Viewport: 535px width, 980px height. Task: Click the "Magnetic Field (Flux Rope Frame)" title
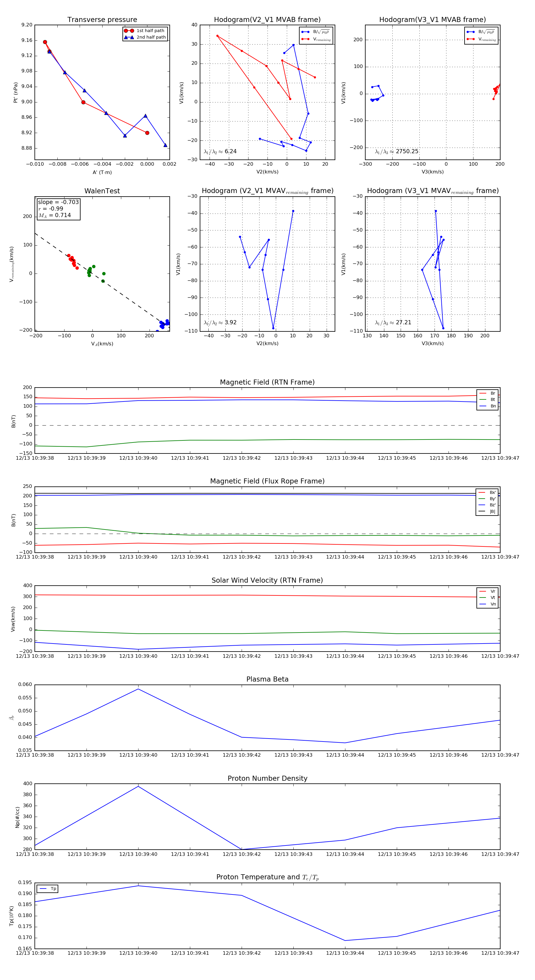pyautogui.click(x=267, y=481)
